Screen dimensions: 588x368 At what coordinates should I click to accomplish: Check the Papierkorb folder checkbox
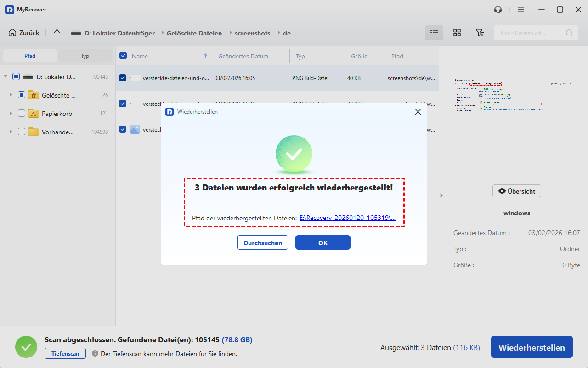(x=22, y=114)
